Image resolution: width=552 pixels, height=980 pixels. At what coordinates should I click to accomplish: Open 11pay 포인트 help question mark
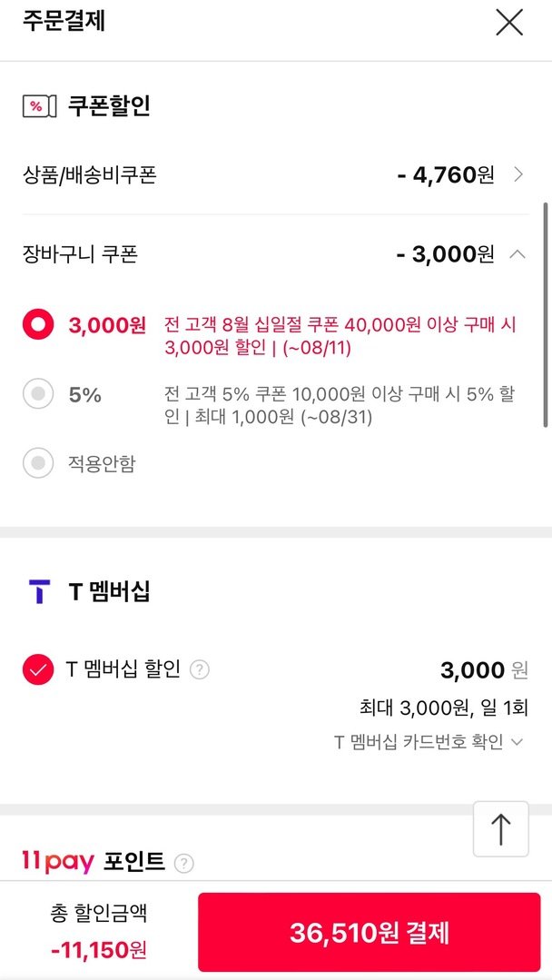coord(184,862)
